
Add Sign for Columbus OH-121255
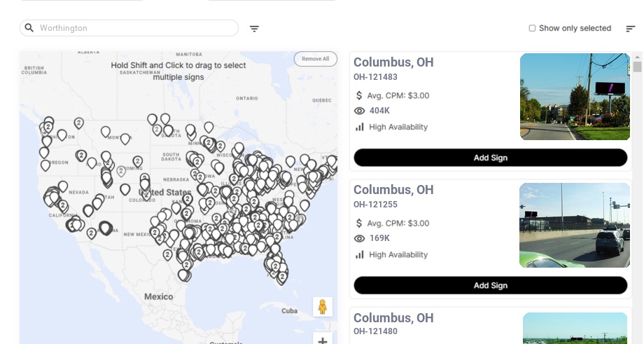click(x=490, y=285)
